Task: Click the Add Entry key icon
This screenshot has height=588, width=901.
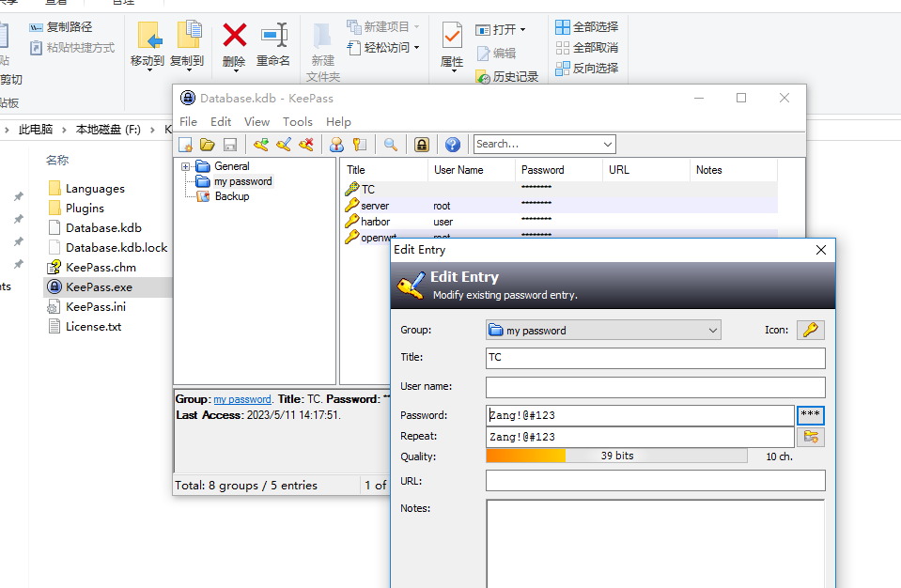Action: coord(261,144)
